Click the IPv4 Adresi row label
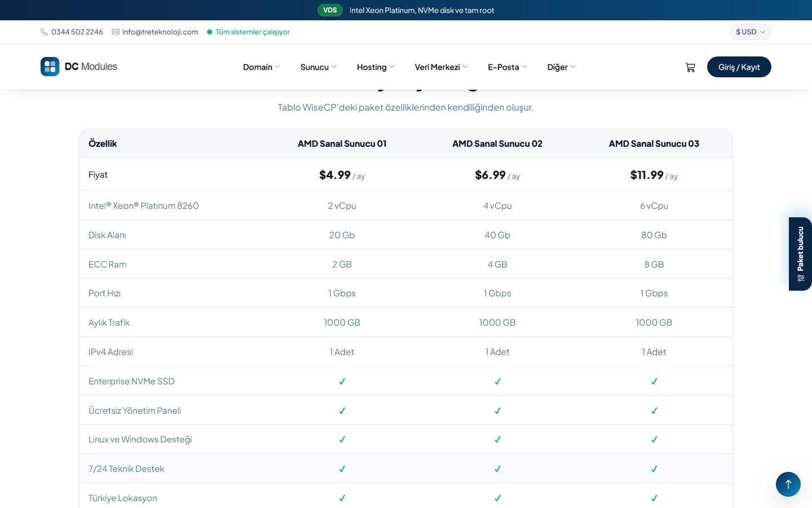 [x=111, y=352]
